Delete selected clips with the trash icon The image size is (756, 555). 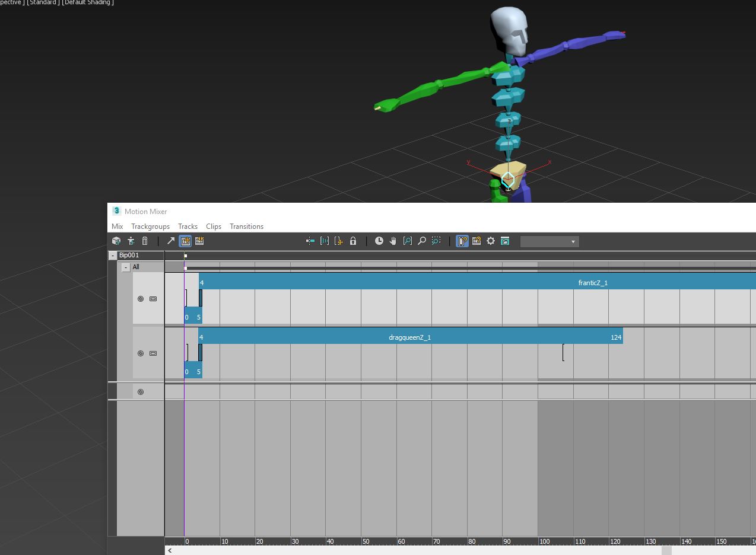pos(145,241)
